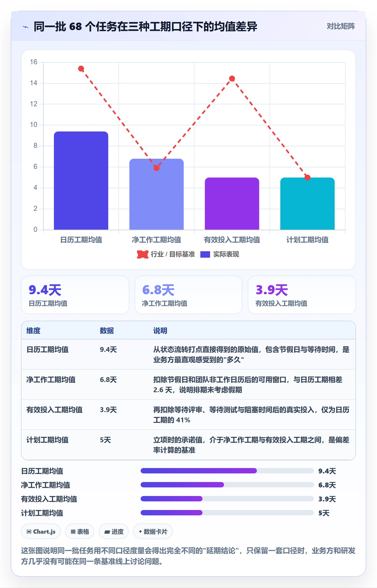Click the 日历工期均值 progress bar

pos(227,471)
